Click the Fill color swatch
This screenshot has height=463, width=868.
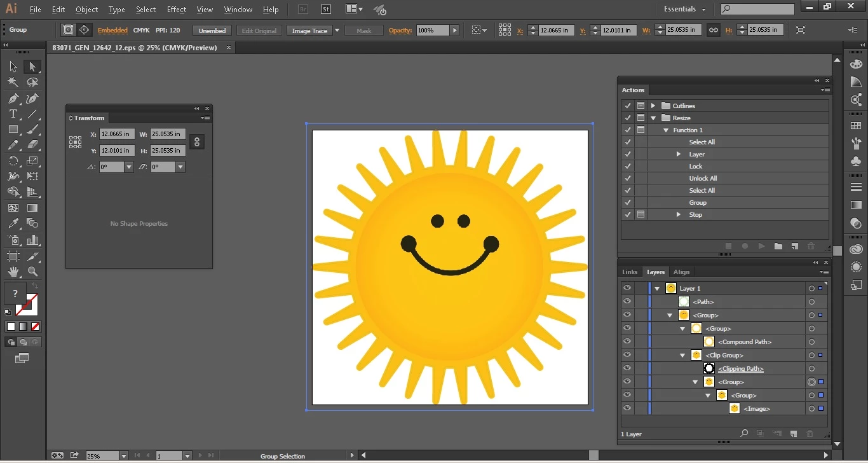(x=15, y=294)
